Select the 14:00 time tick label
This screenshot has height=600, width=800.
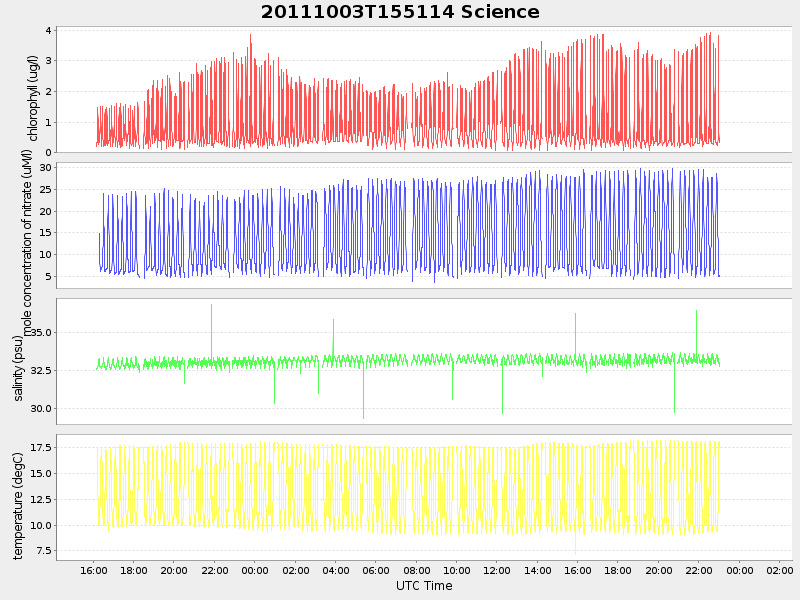point(538,571)
